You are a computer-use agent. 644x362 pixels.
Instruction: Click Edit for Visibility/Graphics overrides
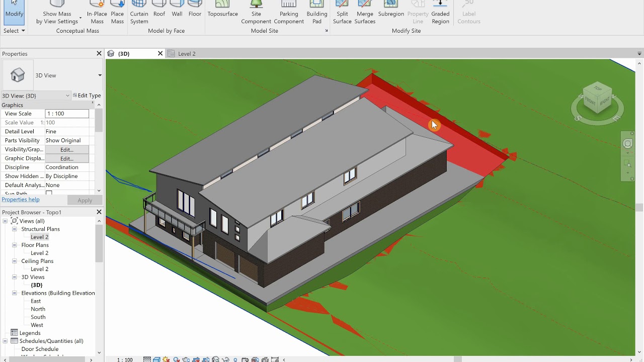67,149
